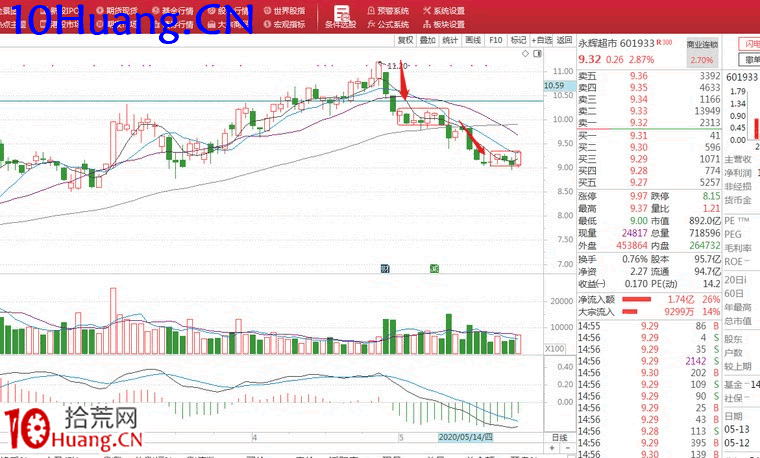Image resolution: width=760 pixels, height=458 pixels.
Task: Click the 2020/05/14/四 date marker
Action: coord(465,437)
